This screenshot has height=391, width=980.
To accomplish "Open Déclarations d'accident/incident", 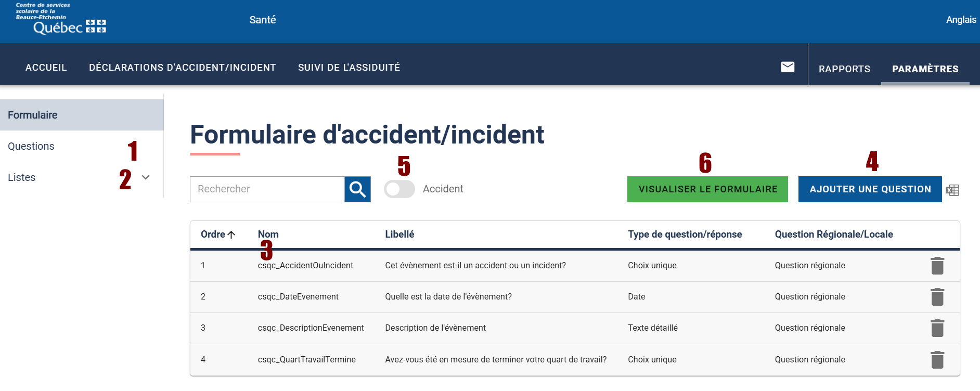I will pyautogui.click(x=183, y=68).
